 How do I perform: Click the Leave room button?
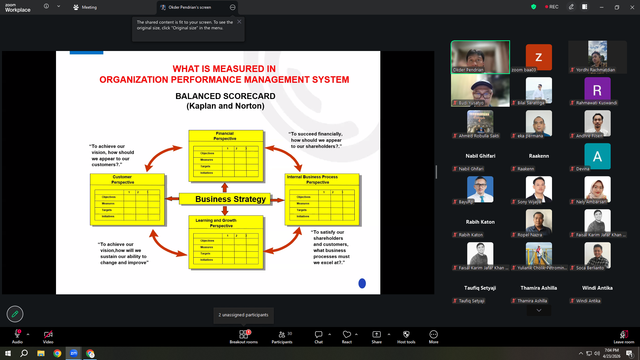pos(624,337)
